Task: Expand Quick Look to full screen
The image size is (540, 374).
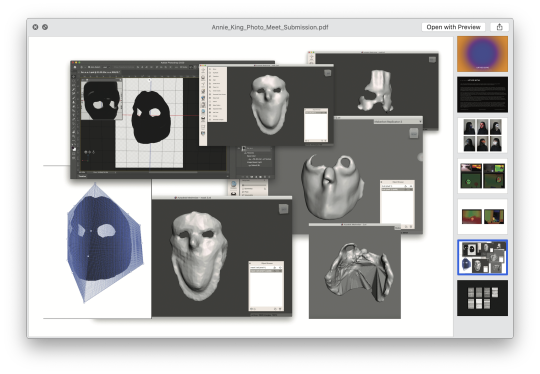Action: [45, 27]
